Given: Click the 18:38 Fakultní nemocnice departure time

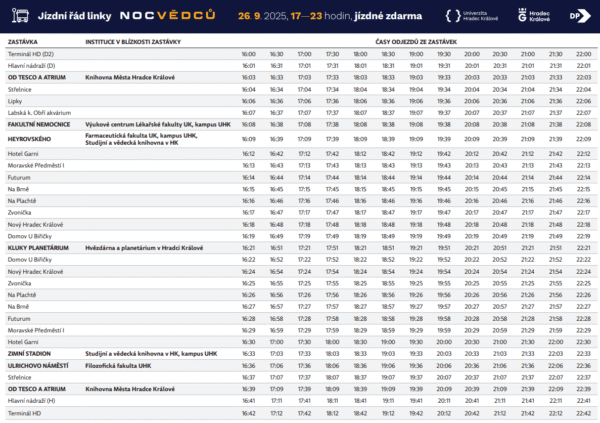Looking at the screenshot, I should click(x=388, y=124).
